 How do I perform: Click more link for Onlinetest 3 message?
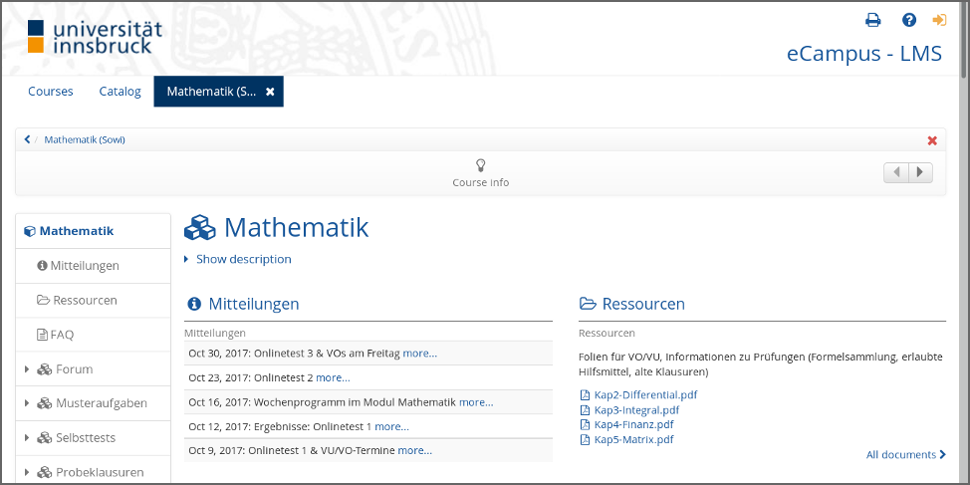tap(420, 353)
